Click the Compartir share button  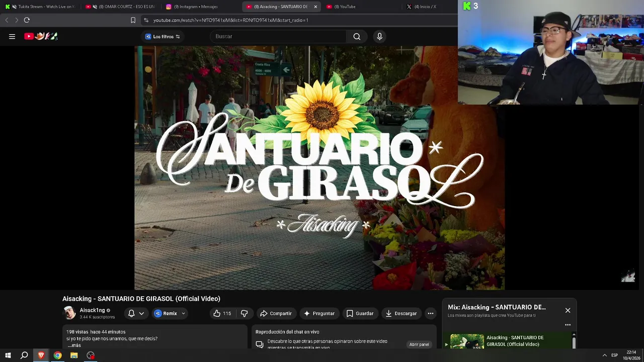click(x=276, y=313)
